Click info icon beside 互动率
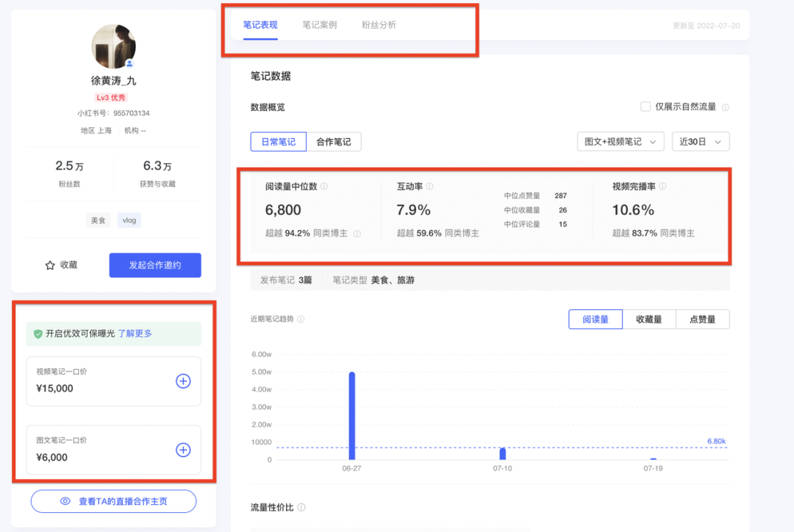This screenshot has height=532, width=794. [x=429, y=187]
